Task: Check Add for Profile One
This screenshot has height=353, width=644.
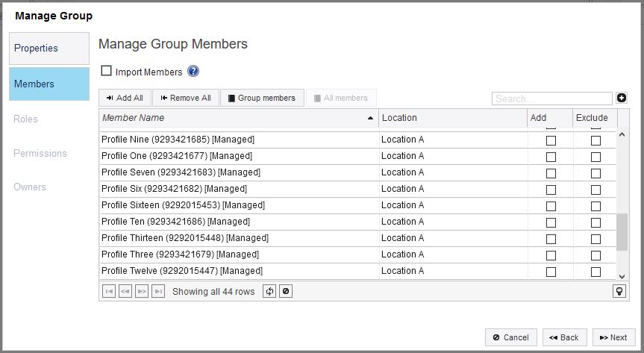Action: [551, 157]
